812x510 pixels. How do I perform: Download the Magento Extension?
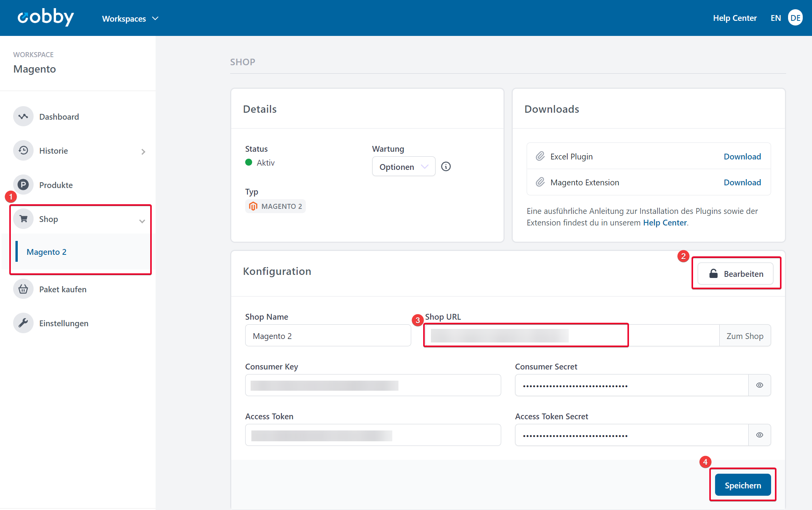click(x=742, y=182)
